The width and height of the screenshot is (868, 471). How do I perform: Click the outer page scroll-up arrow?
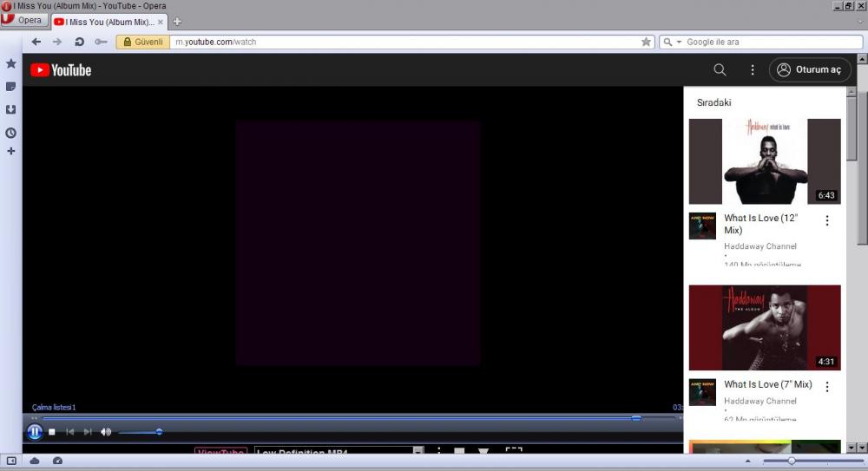point(862,59)
